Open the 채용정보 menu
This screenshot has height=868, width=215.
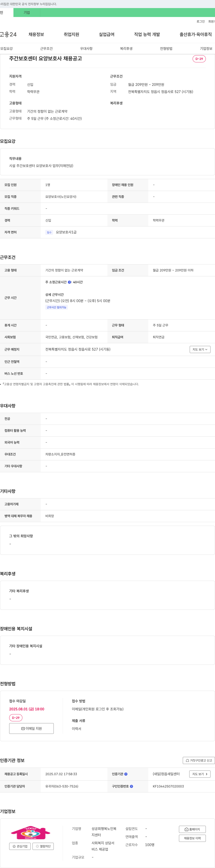coord(36,34)
